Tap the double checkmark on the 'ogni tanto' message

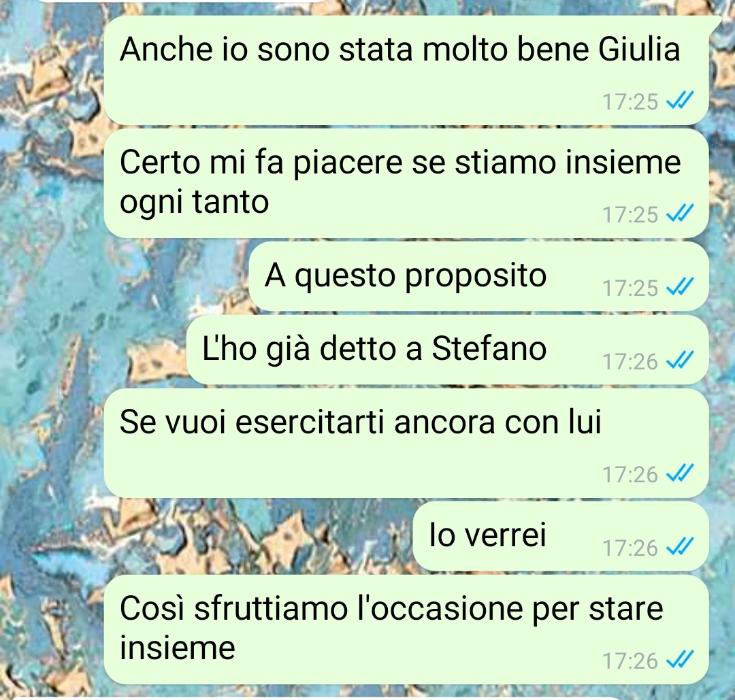coord(680,213)
